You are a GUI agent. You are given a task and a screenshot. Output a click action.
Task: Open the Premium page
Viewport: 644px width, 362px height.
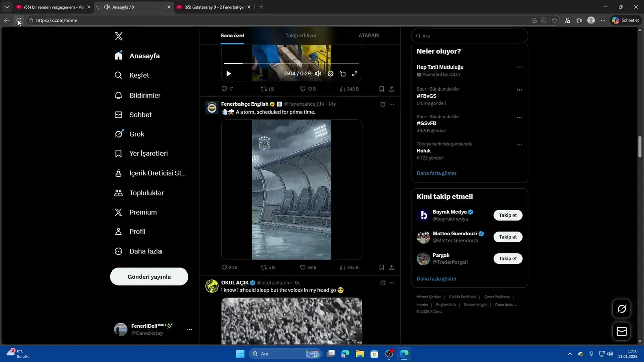coord(136,212)
